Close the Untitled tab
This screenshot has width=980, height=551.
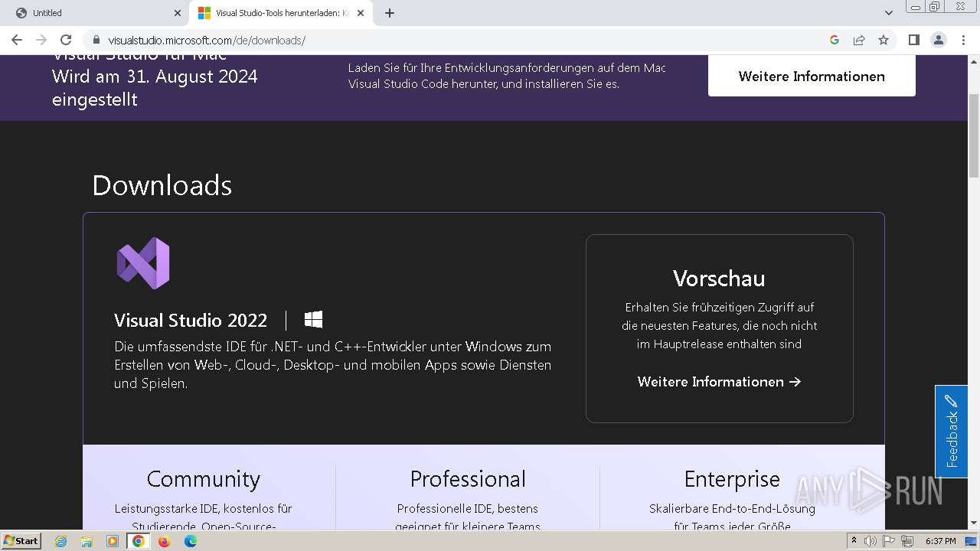pos(178,13)
